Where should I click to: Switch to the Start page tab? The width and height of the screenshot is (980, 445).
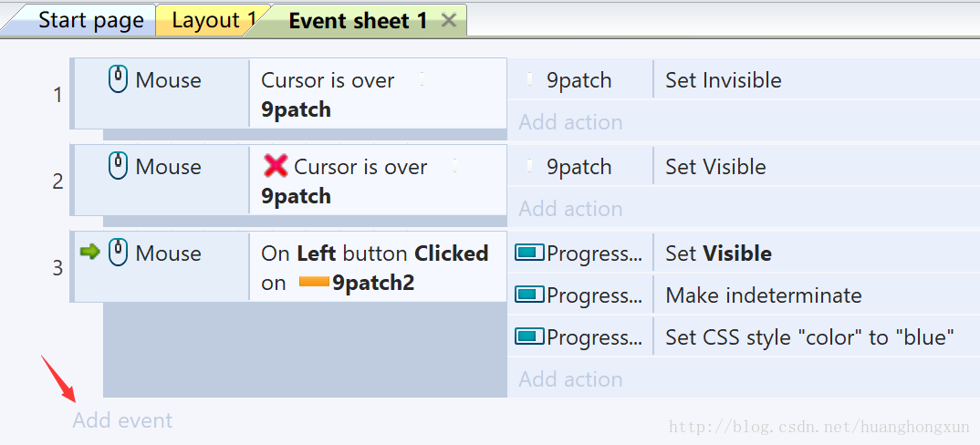point(90,20)
